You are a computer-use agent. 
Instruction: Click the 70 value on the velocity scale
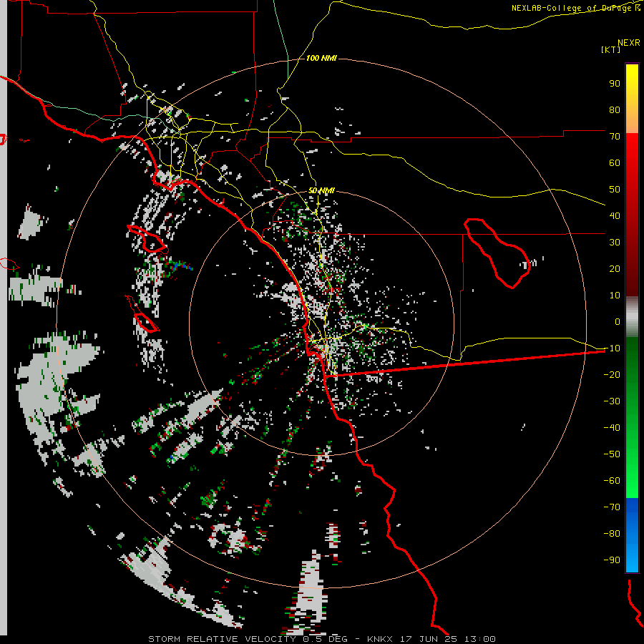pyautogui.click(x=615, y=137)
